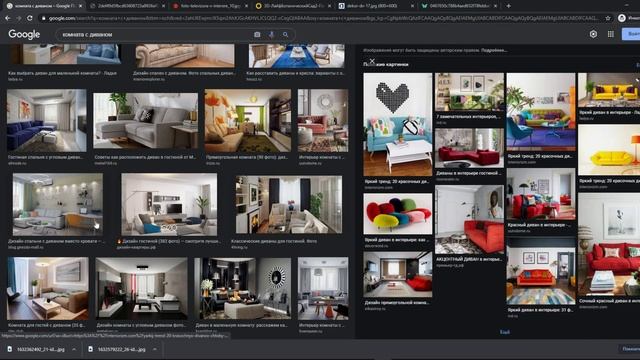640x360 pixels.
Task: Start voice search with the microphone icon
Action: click(271, 35)
